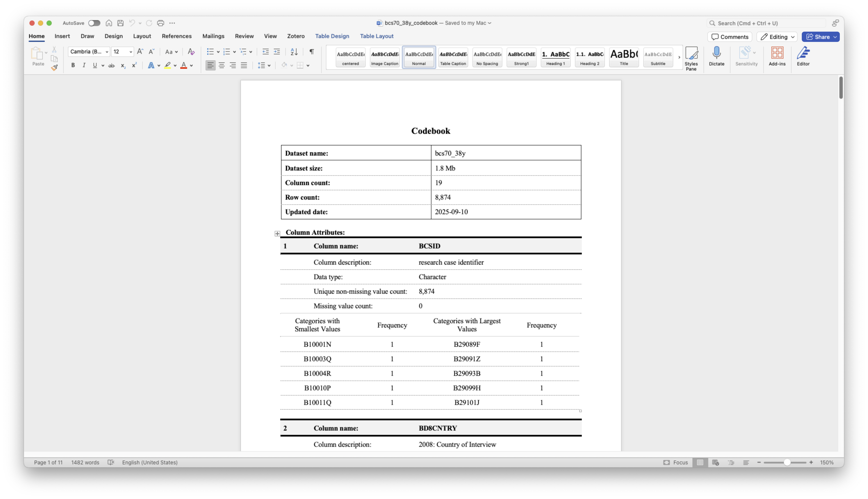Apply the Heading 1 style

click(x=556, y=58)
